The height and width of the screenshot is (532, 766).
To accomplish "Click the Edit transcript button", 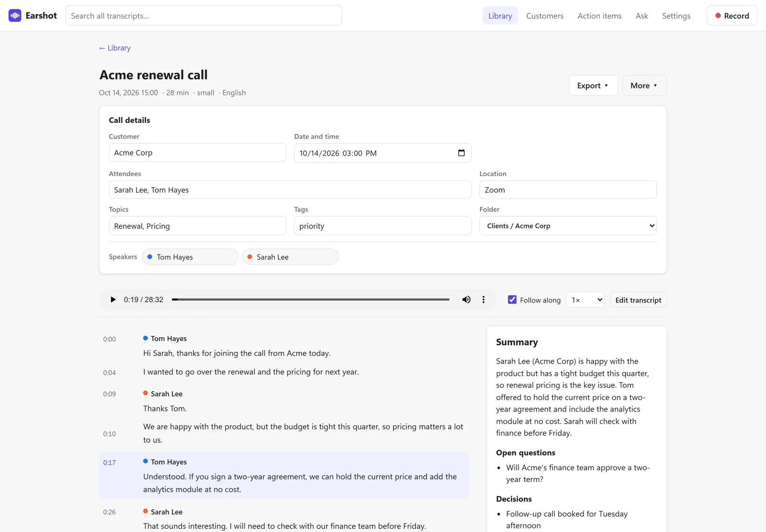I will [638, 300].
